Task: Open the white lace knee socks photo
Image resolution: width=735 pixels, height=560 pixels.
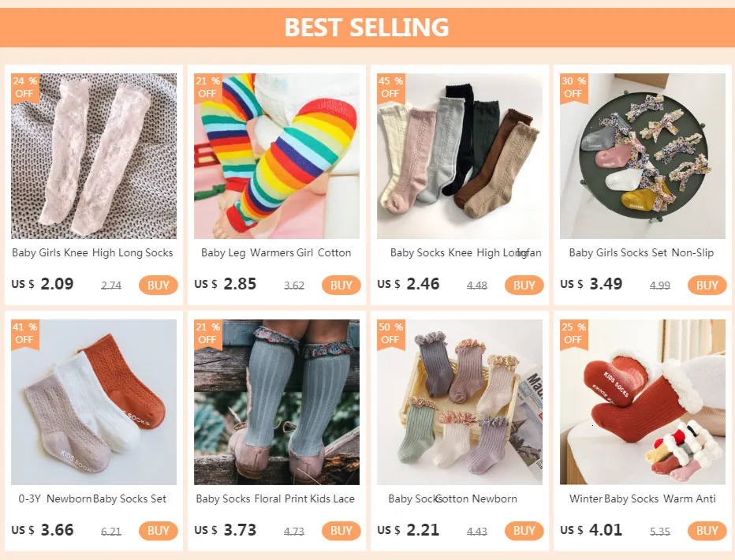Action: pyautogui.click(x=94, y=156)
